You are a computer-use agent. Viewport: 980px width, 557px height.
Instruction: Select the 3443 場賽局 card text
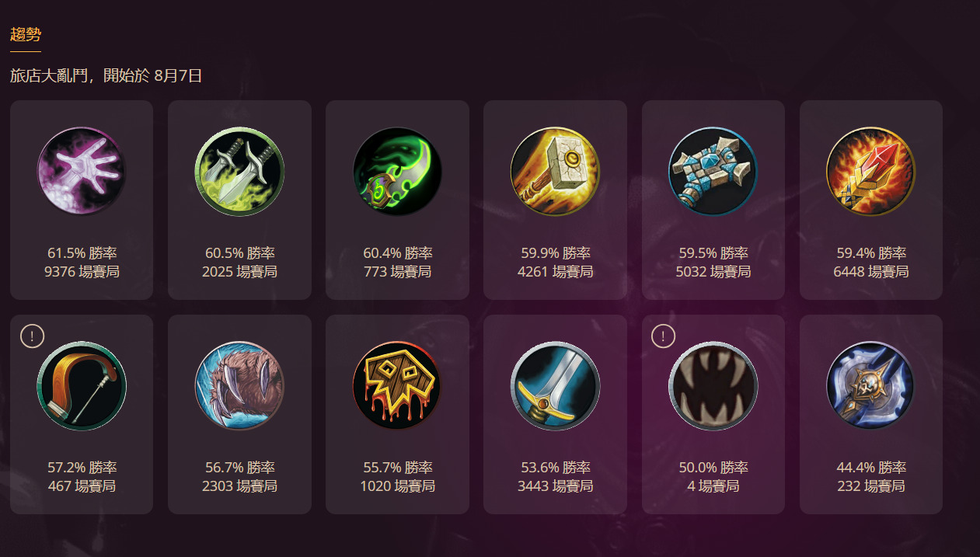pos(555,486)
